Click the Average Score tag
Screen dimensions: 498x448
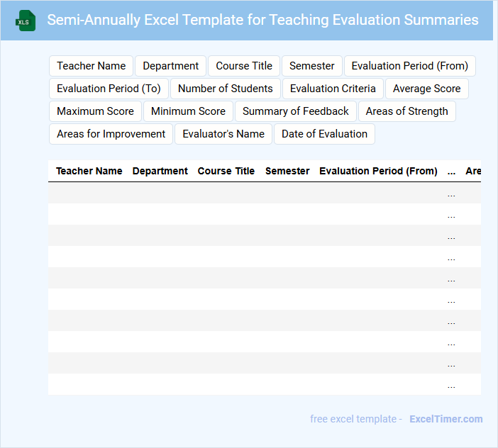point(426,89)
